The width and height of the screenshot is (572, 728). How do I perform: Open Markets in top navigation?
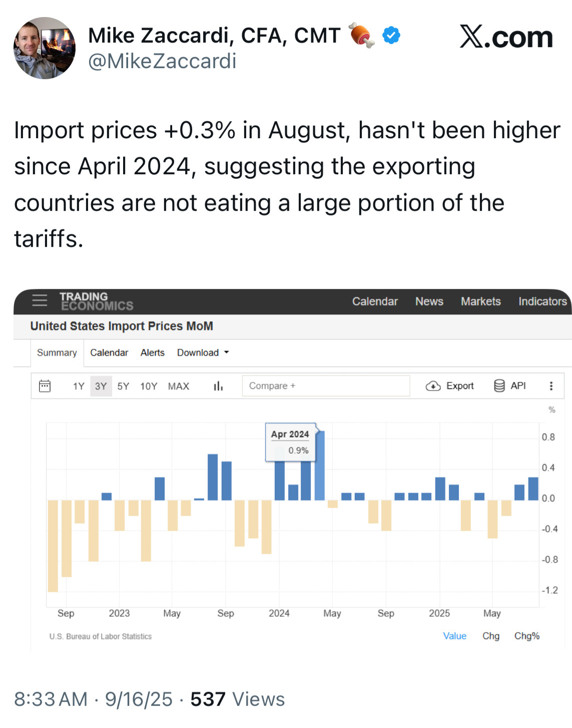480,301
